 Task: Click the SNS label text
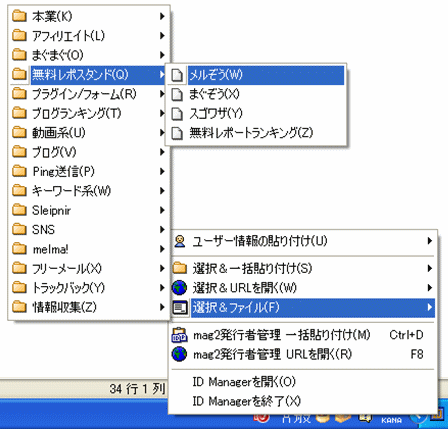tap(43, 230)
